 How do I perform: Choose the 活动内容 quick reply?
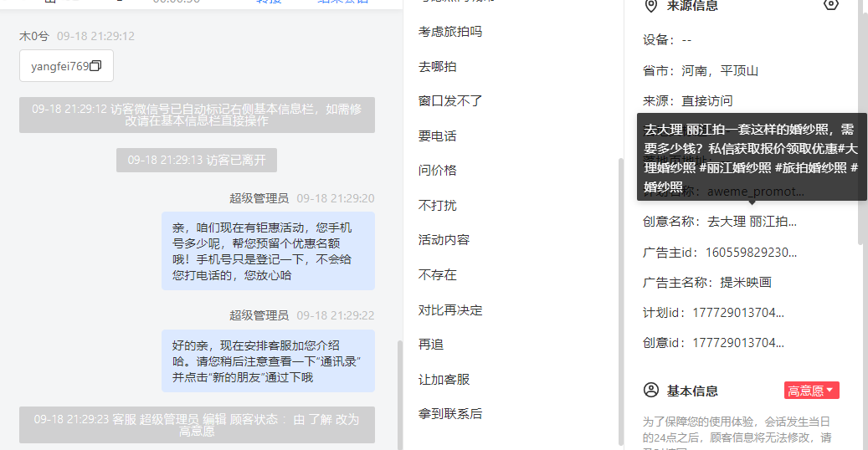(x=444, y=240)
